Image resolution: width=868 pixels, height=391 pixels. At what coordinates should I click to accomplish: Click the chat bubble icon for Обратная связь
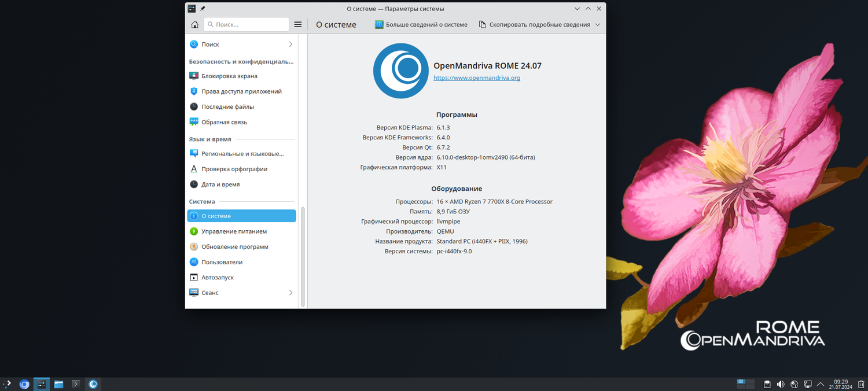[x=194, y=122]
